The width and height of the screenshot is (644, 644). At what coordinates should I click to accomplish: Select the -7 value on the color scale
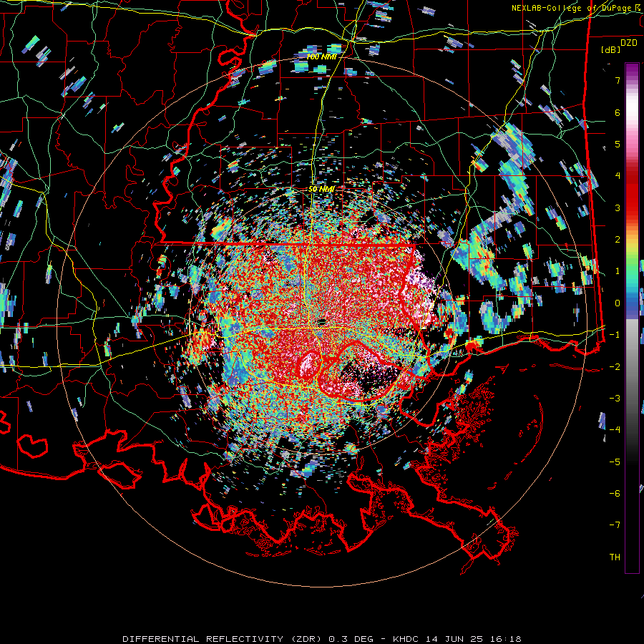(615, 525)
